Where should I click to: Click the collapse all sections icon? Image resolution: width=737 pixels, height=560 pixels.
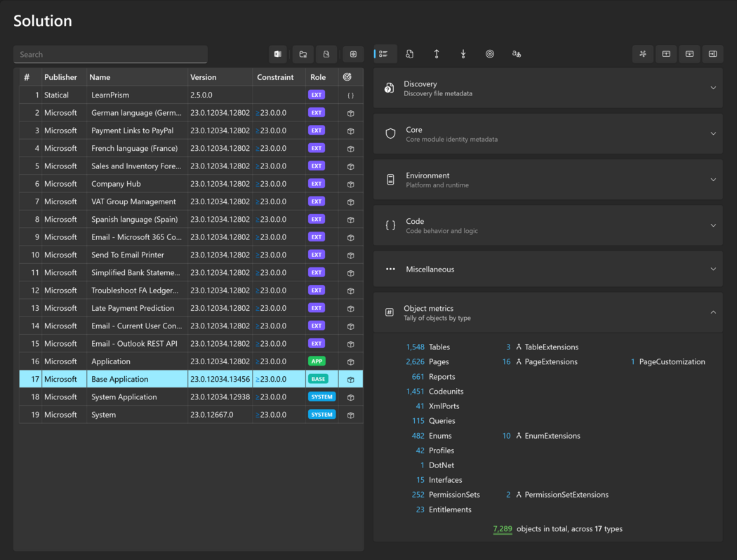pos(689,54)
